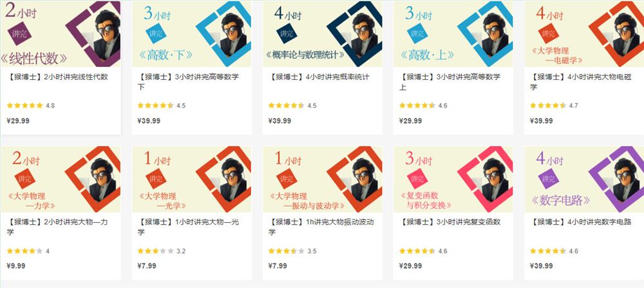
Task: Open the 高数·下 course thumbnail
Action: (x=192, y=34)
